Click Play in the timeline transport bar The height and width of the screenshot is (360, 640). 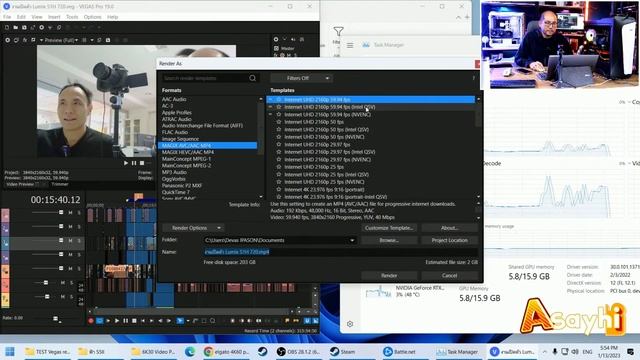pyautogui.click(x=117, y=321)
